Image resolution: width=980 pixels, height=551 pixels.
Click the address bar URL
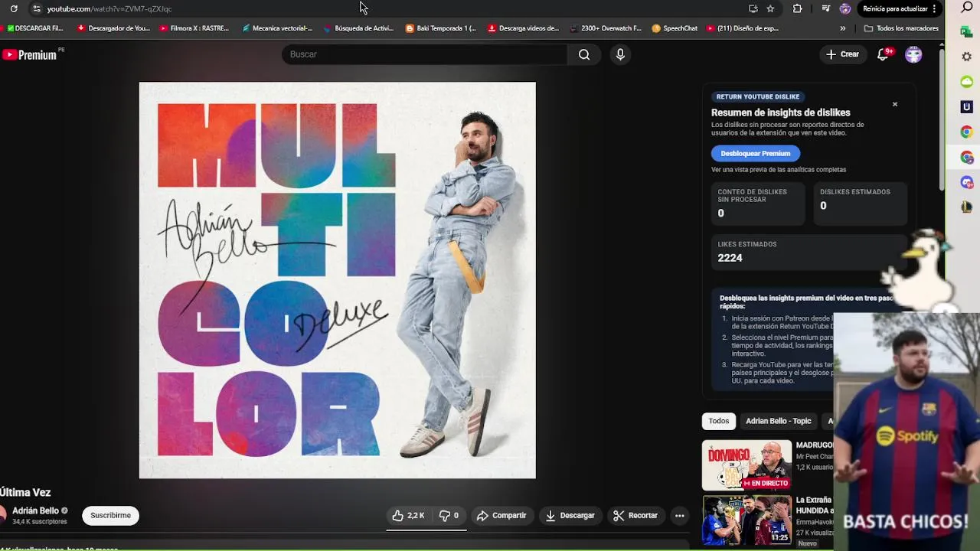pos(109,8)
